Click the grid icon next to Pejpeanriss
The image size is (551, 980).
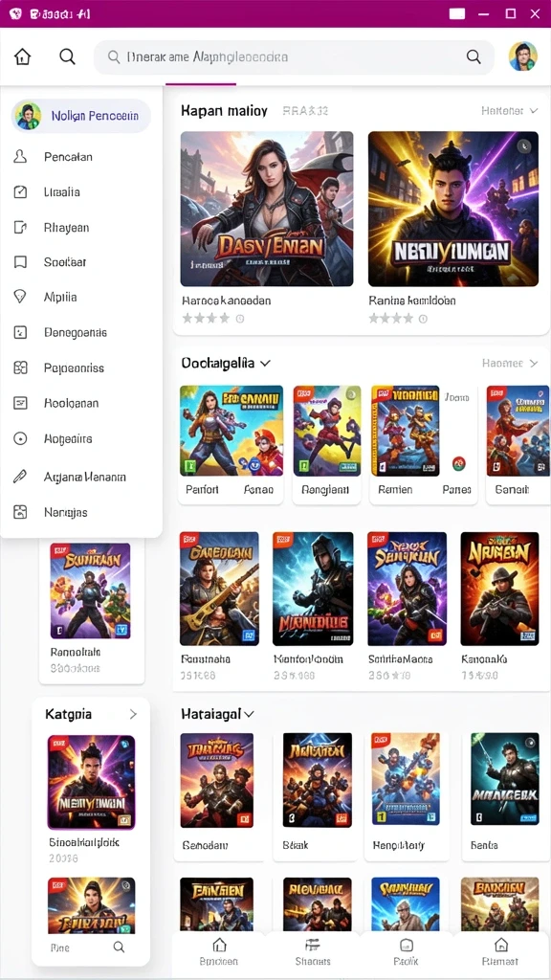[x=20, y=367]
